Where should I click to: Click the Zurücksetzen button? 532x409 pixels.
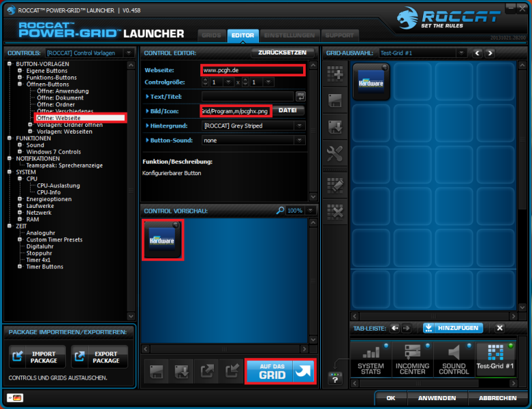pos(282,52)
